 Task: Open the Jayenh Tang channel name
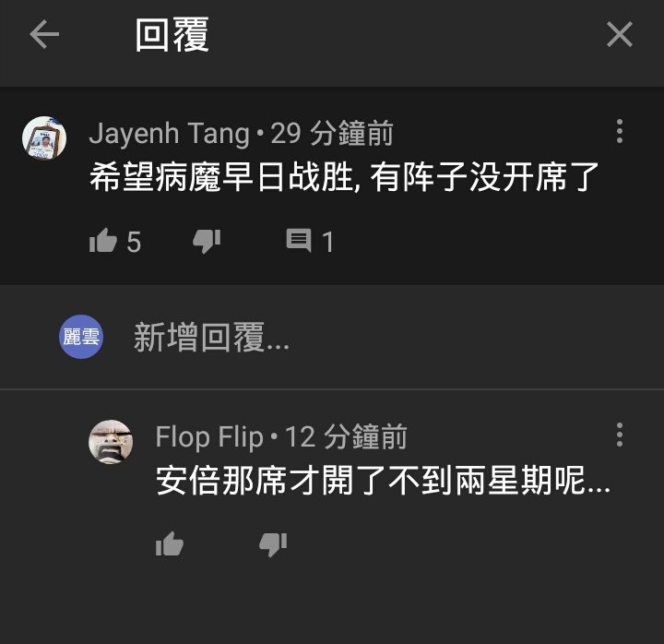[x=169, y=134]
